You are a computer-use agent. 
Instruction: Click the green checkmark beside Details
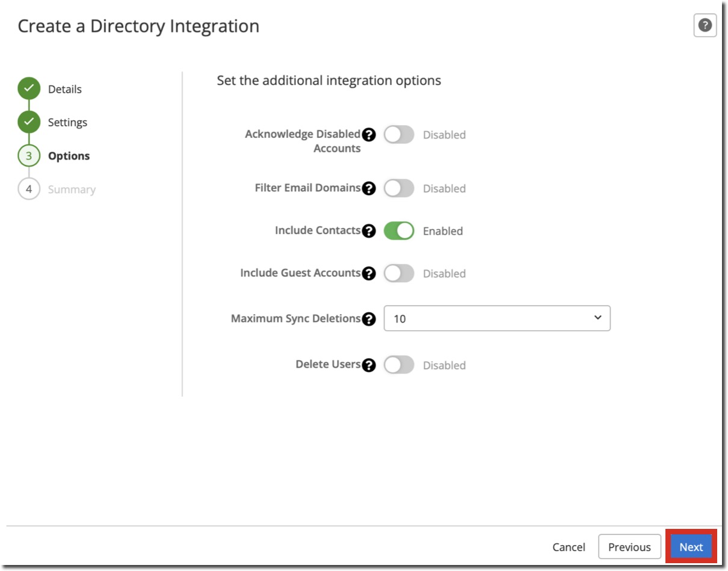pos(29,88)
